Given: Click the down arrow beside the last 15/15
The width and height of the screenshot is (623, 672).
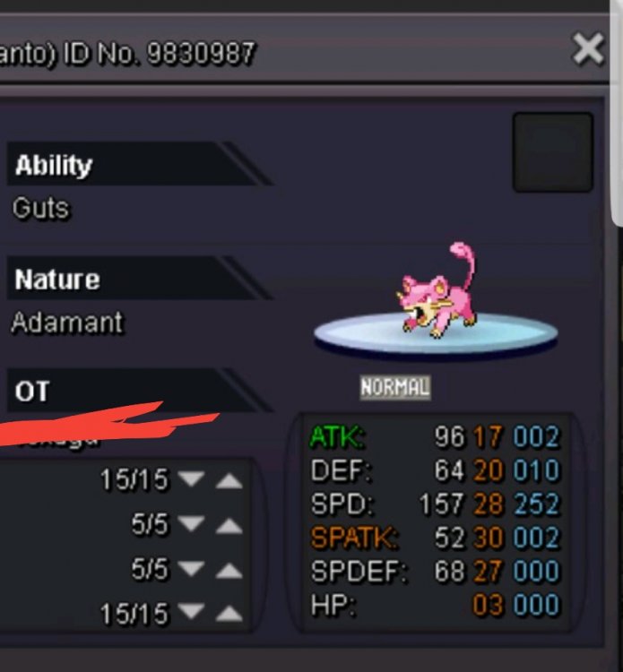Looking at the screenshot, I should coord(191,612).
